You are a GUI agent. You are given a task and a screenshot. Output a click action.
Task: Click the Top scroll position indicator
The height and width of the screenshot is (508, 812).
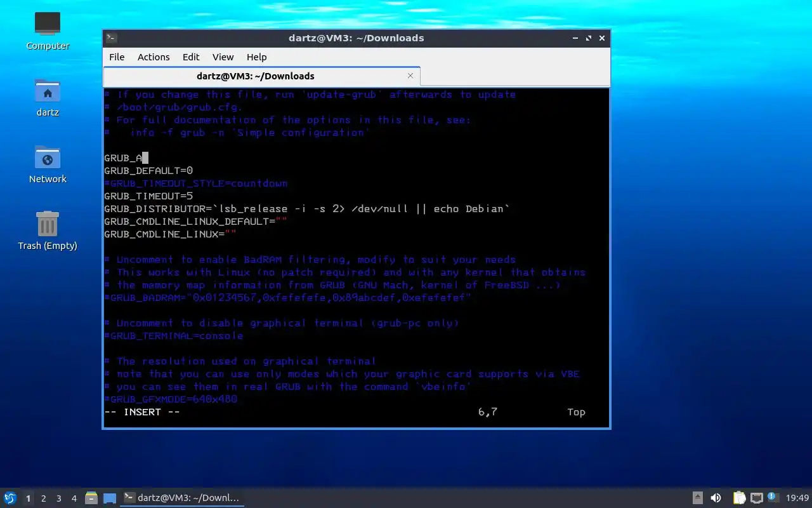[576, 412]
